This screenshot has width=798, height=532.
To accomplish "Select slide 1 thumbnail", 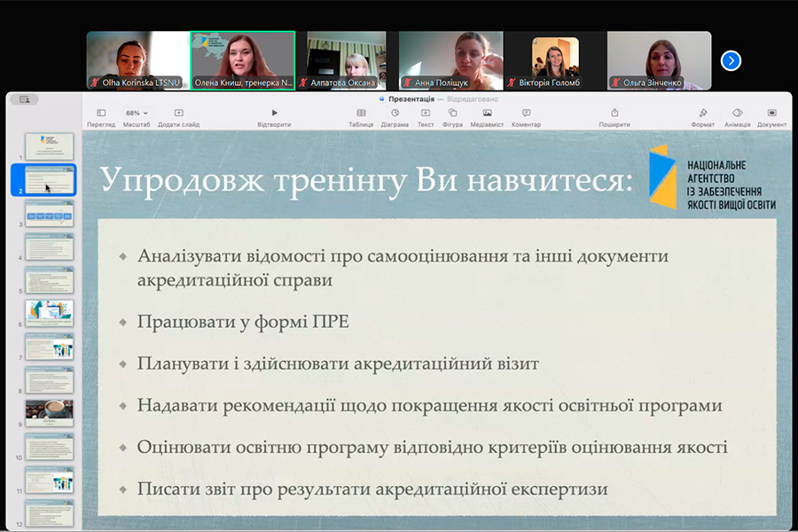I will [x=50, y=146].
